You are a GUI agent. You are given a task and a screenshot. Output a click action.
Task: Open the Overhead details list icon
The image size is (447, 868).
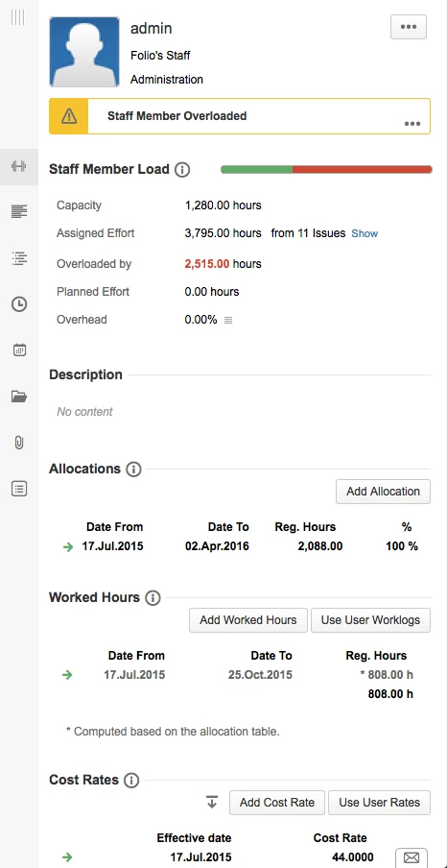pos(228,320)
